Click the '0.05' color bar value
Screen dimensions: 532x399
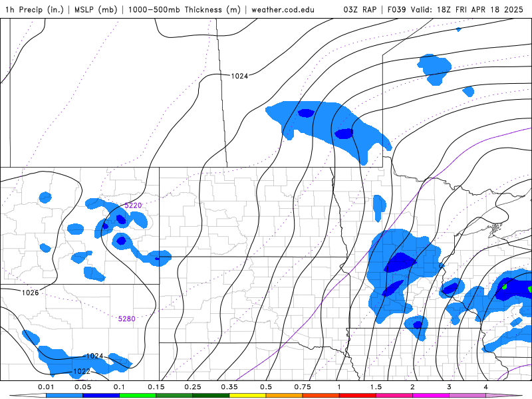pos(82,387)
